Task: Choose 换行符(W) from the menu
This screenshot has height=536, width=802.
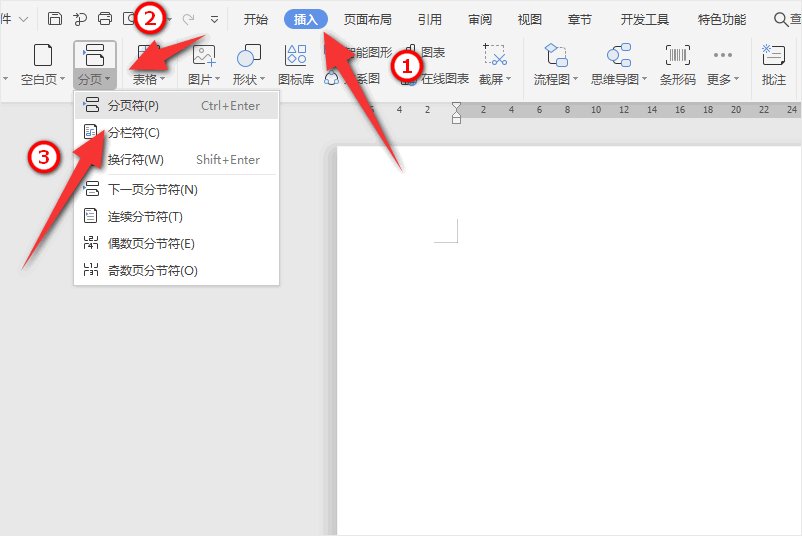Action: (176, 160)
